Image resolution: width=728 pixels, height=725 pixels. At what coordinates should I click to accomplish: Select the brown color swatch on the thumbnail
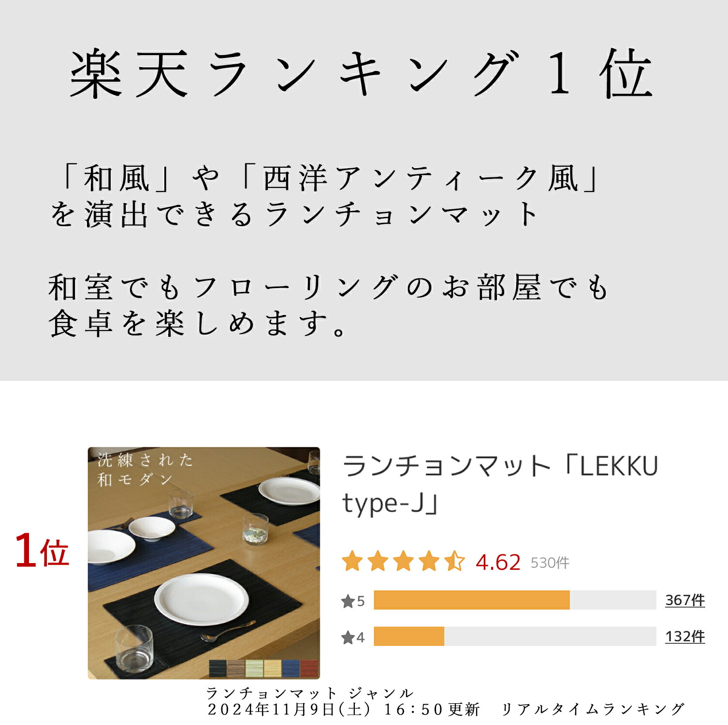click(x=236, y=669)
